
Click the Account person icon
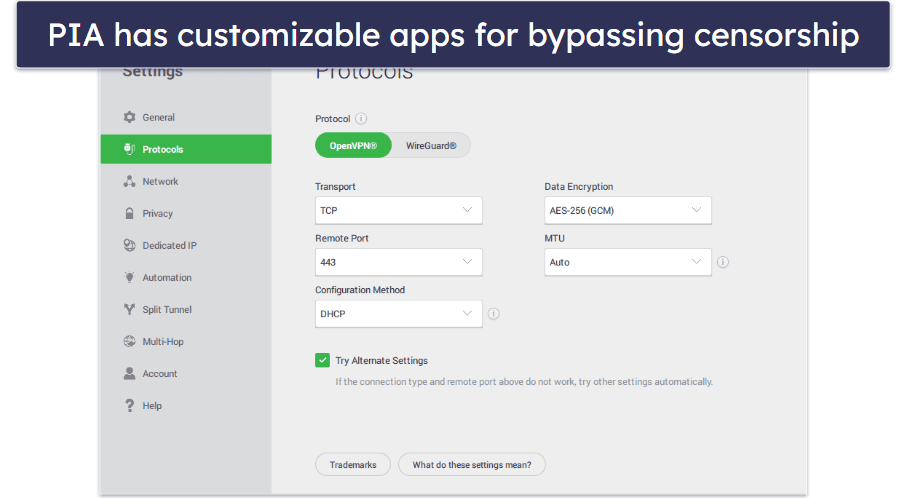(x=129, y=374)
